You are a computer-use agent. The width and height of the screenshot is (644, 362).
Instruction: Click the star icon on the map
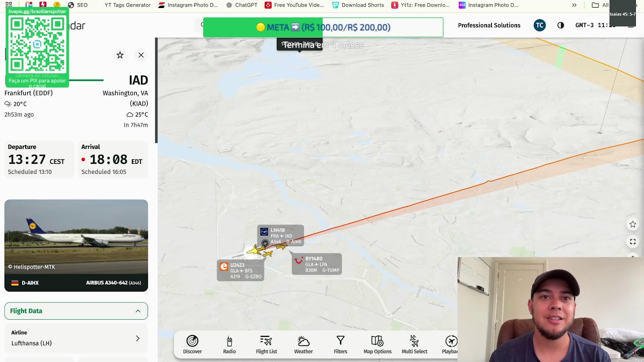coord(633,224)
